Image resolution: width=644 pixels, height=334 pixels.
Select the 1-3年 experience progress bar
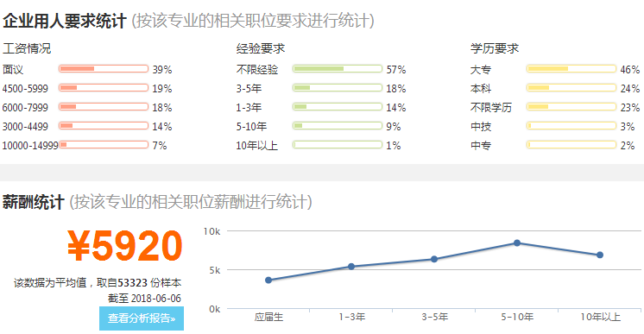coord(338,107)
